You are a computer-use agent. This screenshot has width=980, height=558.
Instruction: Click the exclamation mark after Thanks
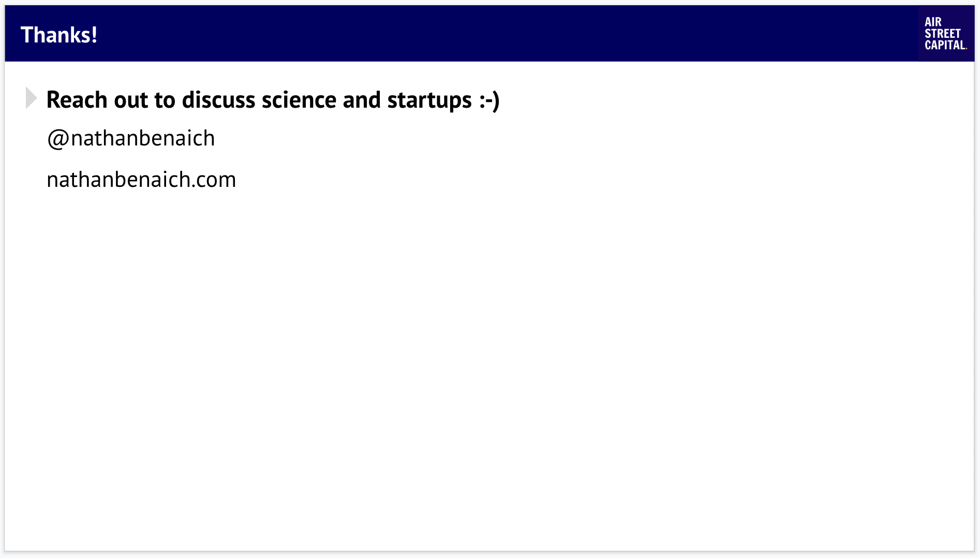coord(94,35)
